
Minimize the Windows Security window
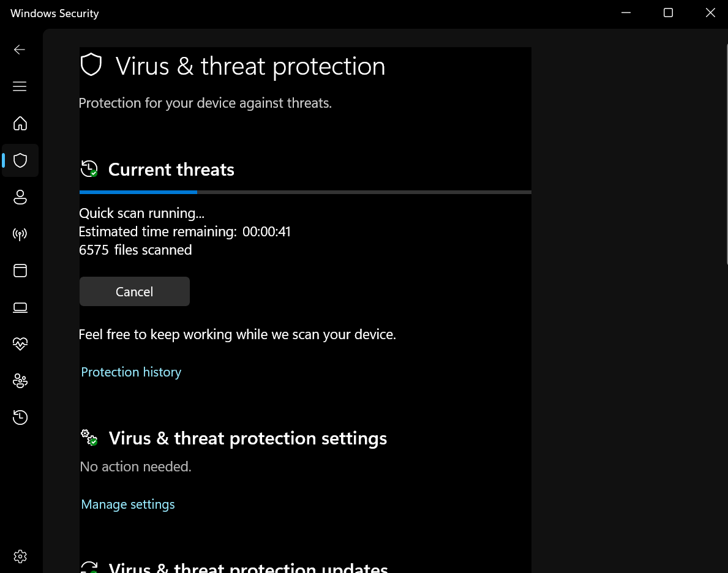click(x=626, y=13)
